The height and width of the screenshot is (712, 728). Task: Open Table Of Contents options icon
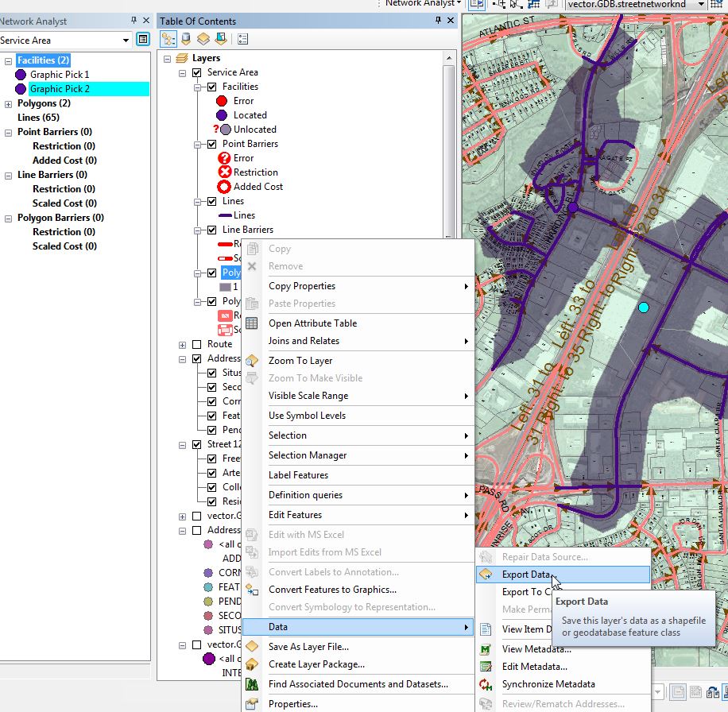coord(242,38)
